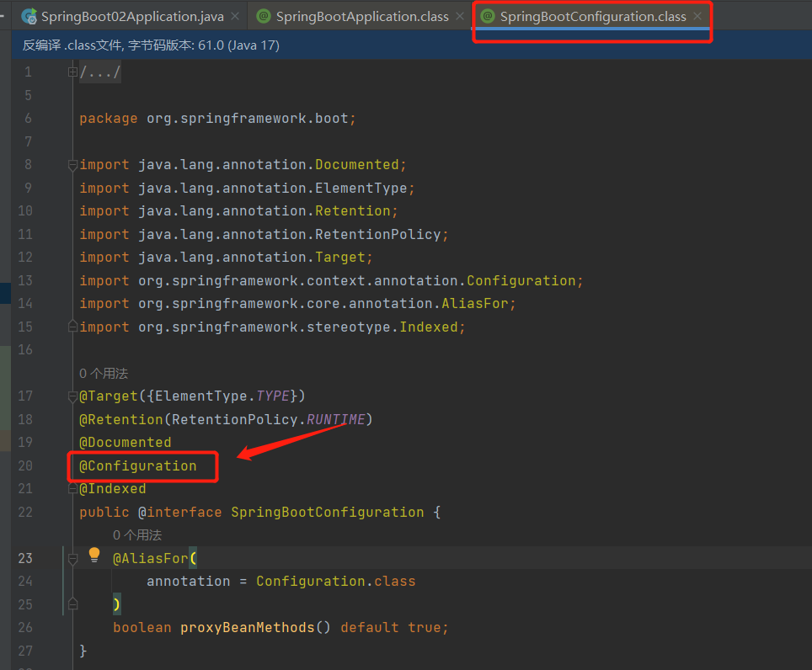Screen dimensions: 812x670
Task: Click the TYPE constant in @Target
Action: [x=273, y=396]
